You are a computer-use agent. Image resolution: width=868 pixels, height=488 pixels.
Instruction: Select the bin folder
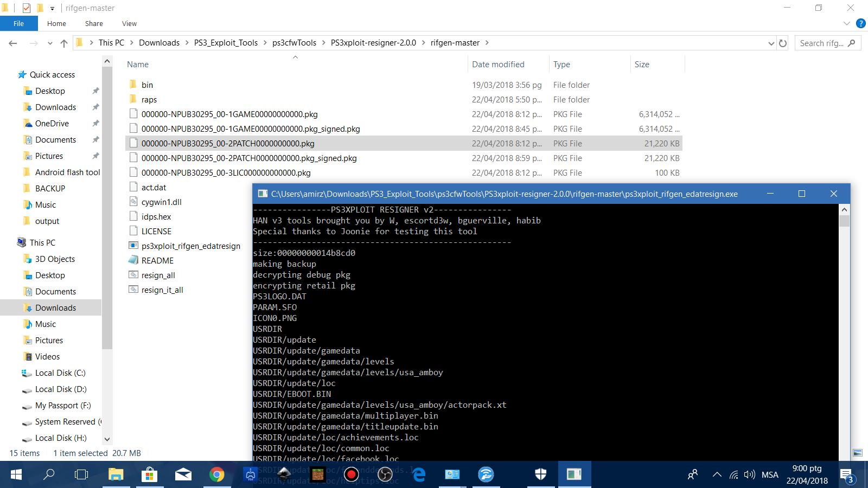click(147, 85)
